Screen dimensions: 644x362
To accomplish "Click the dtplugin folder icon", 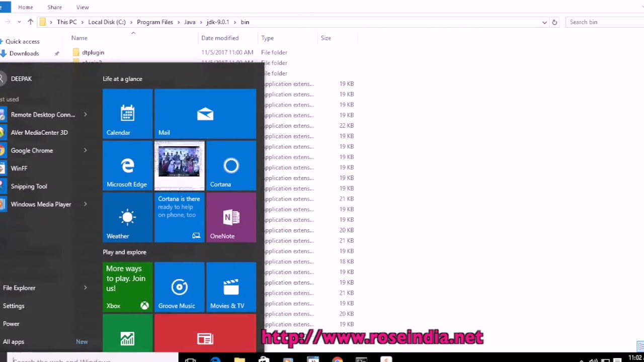I will pyautogui.click(x=76, y=52).
